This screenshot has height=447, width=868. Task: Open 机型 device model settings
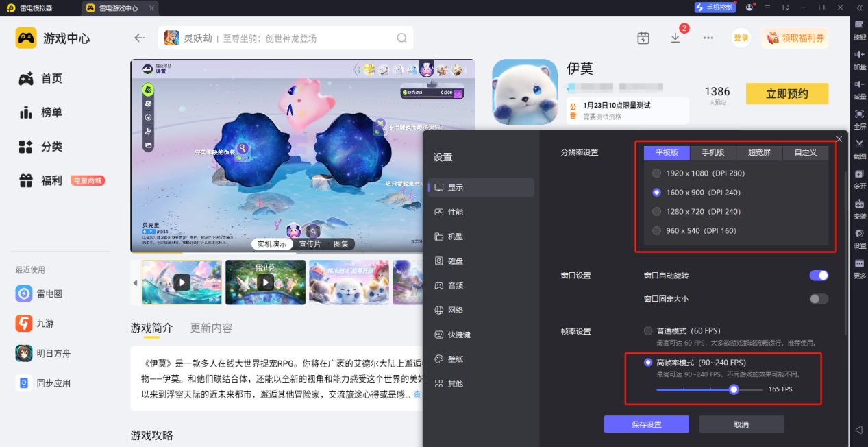coord(481,237)
